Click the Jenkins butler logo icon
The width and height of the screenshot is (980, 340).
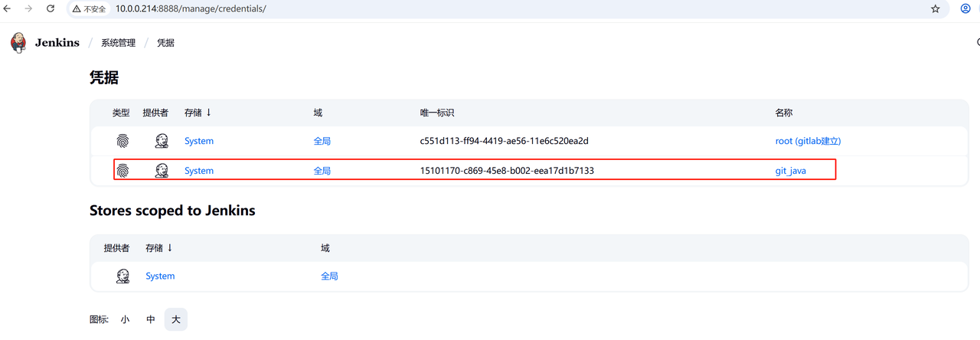click(x=18, y=43)
